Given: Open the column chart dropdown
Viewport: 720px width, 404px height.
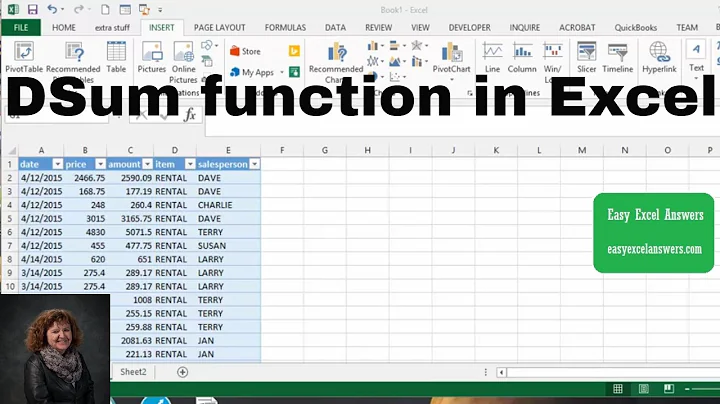Looking at the screenshot, I should coord(376,45).
